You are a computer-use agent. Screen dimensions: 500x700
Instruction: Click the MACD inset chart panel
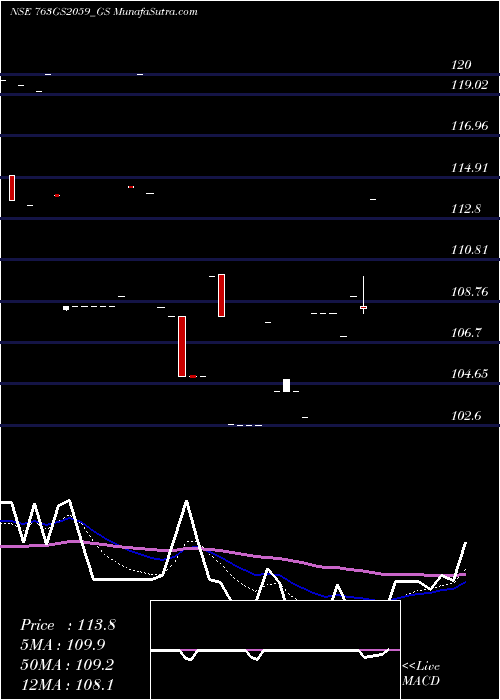[275, 650]
